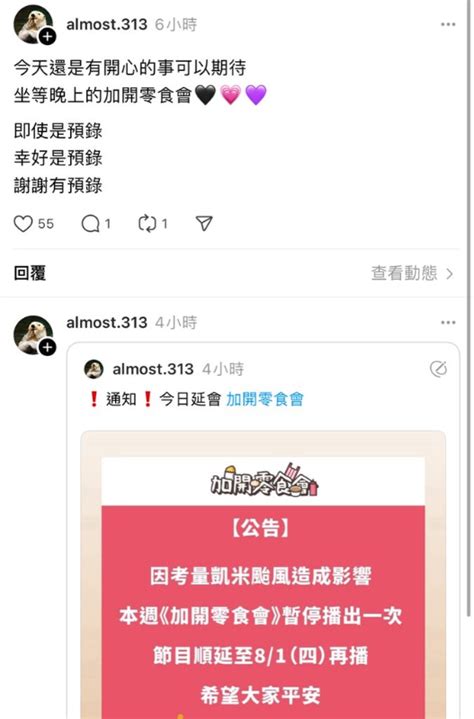474x719 pixels.
Task: Open more options on the 6小時 post
Action: 448,24
